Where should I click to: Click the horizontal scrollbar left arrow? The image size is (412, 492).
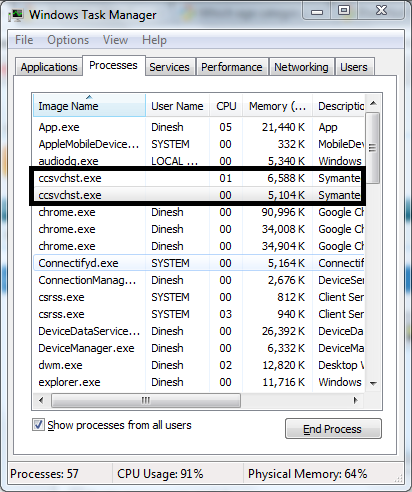click(x=41, y=400)
